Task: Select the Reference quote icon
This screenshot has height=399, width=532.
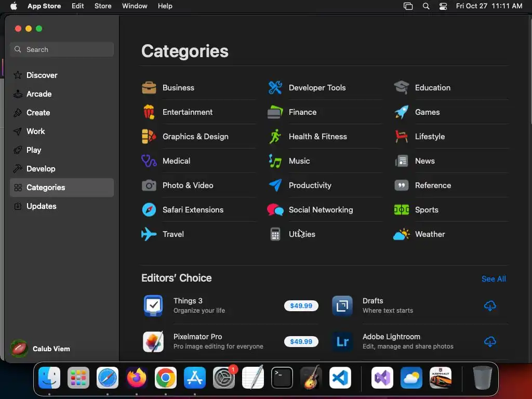Action: [402, 185]
